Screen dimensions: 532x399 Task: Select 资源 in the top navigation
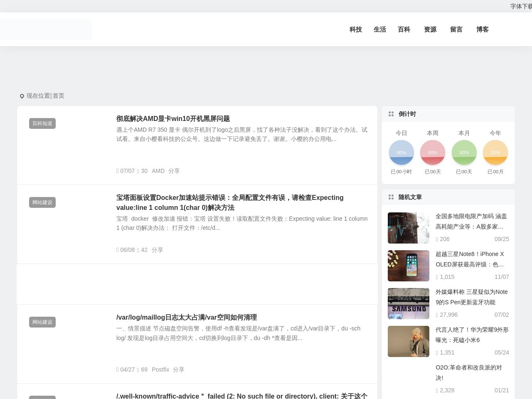pos(430,30)
